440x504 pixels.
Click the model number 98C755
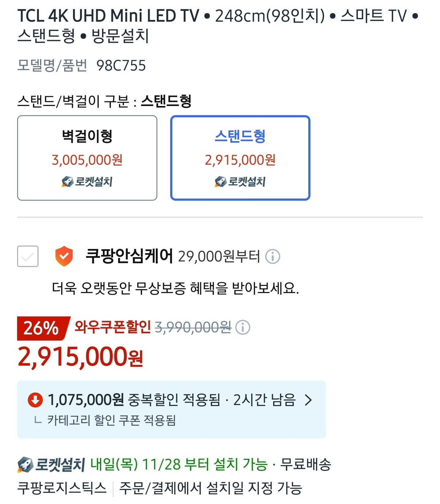[121, 65]
